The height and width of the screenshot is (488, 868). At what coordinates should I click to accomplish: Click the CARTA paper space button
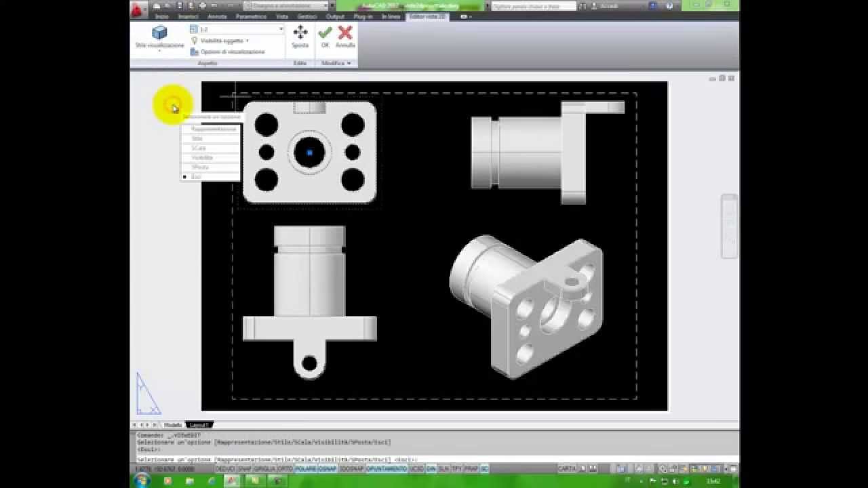click(567, 469)
